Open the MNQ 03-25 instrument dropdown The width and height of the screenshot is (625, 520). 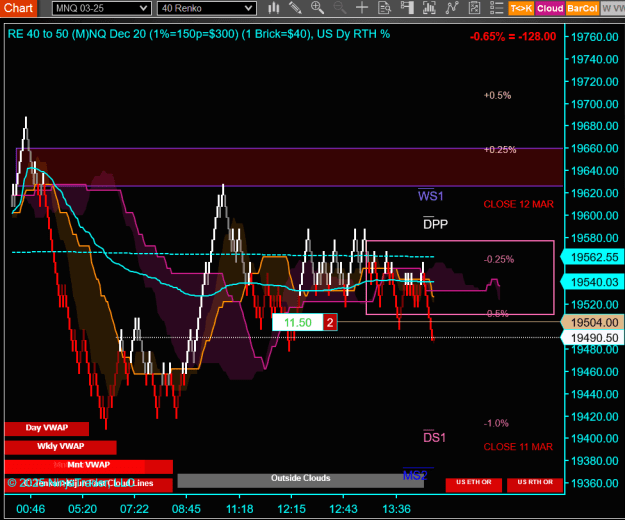coord(101,8)
